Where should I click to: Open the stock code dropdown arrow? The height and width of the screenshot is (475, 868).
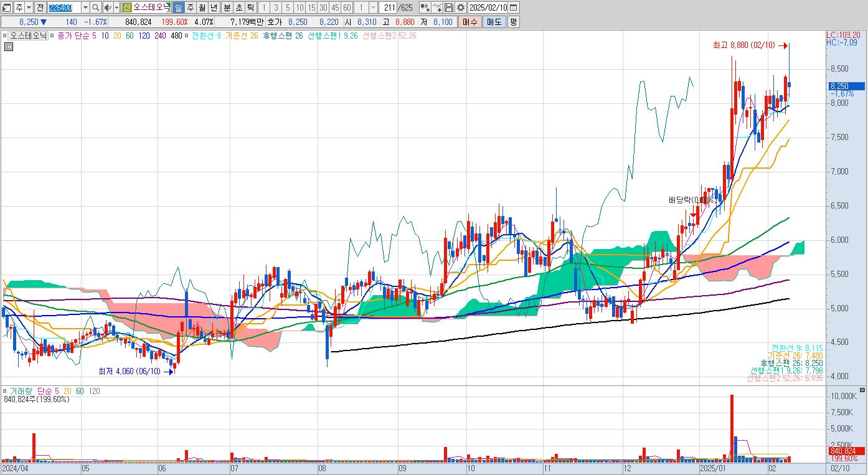point(85,7)
